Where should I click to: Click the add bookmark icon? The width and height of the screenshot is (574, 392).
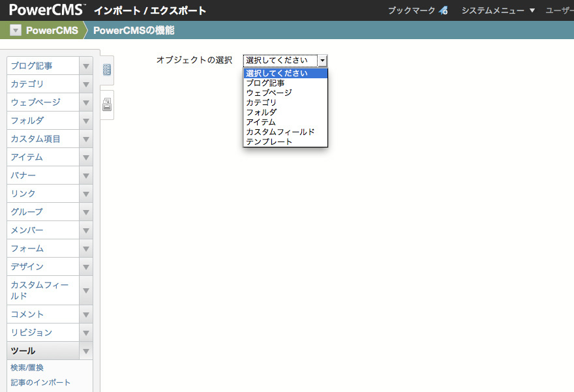pyautogui.click(x=444, y=10)
